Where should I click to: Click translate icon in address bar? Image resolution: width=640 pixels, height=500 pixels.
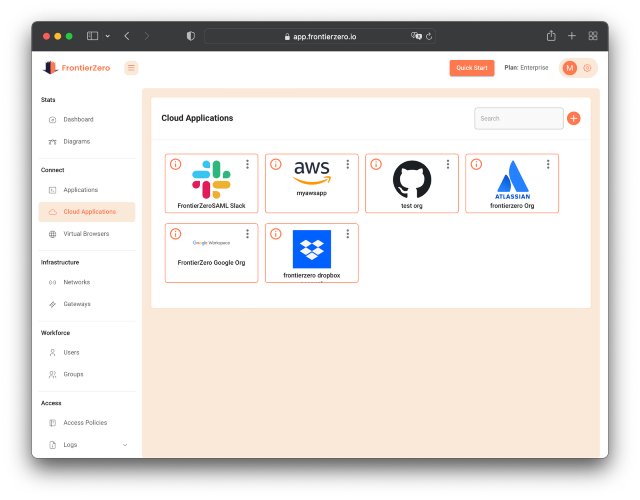tap(416, 36)
